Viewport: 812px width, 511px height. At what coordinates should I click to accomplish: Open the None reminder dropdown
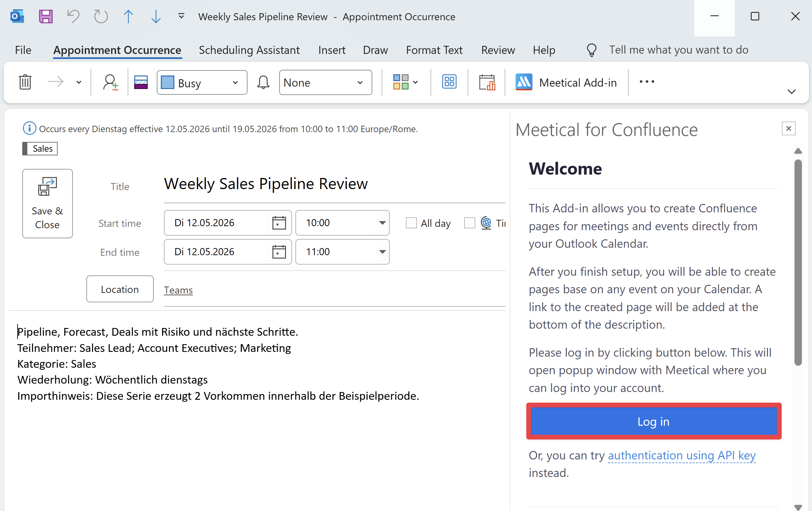pos(325,83)
